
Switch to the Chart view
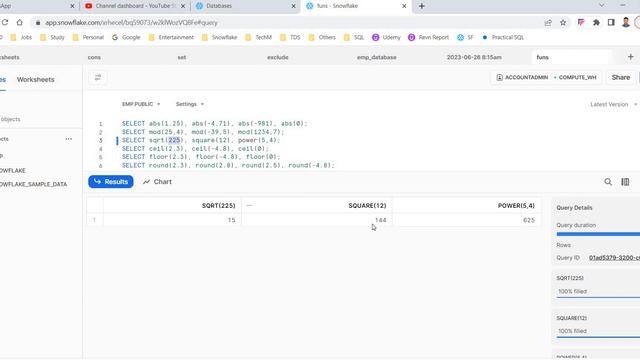(x=157, y=182)
